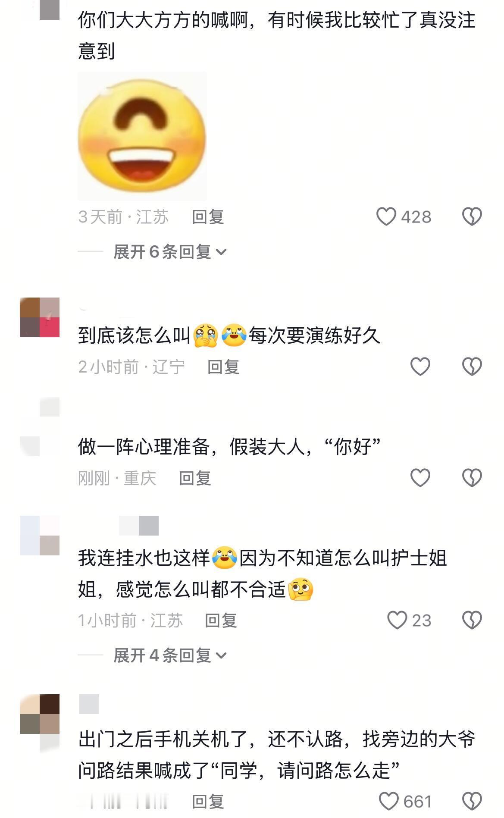
Task: Open avatar of the 手机关机 commenter
Action: tap(40, 714)
